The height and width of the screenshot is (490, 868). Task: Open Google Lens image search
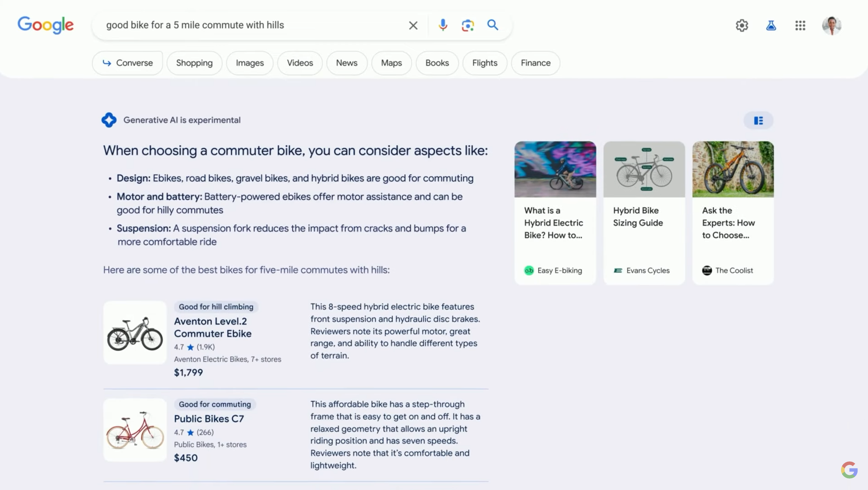tap(468, 25)
